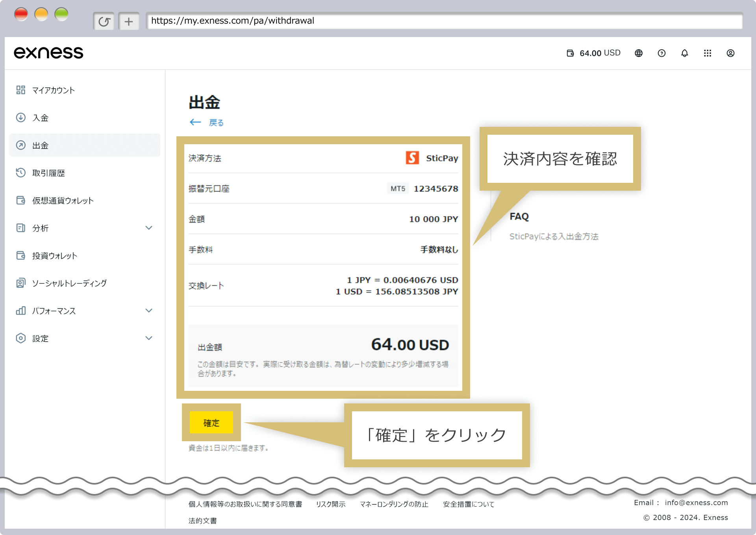The image size is (756, 535).
Task: Click the exness logo
Action: coord(48,53)
